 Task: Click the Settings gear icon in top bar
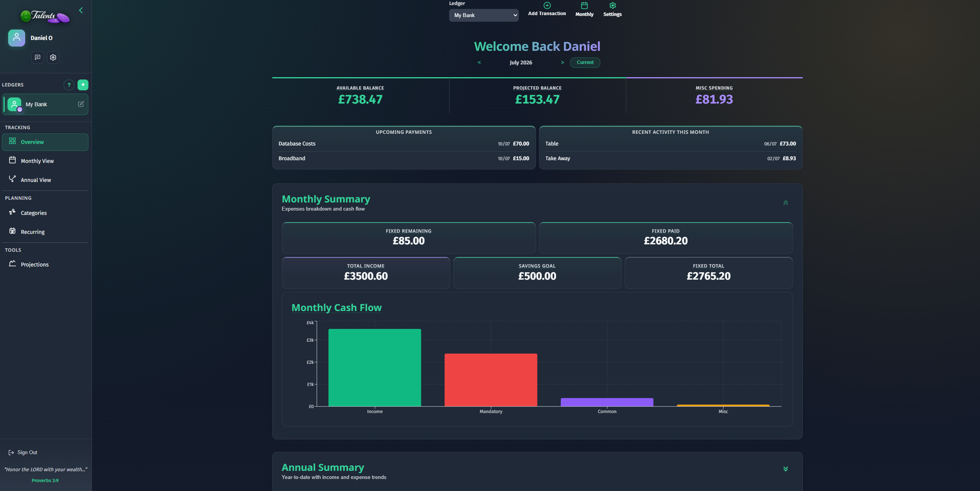click(613, 5)
